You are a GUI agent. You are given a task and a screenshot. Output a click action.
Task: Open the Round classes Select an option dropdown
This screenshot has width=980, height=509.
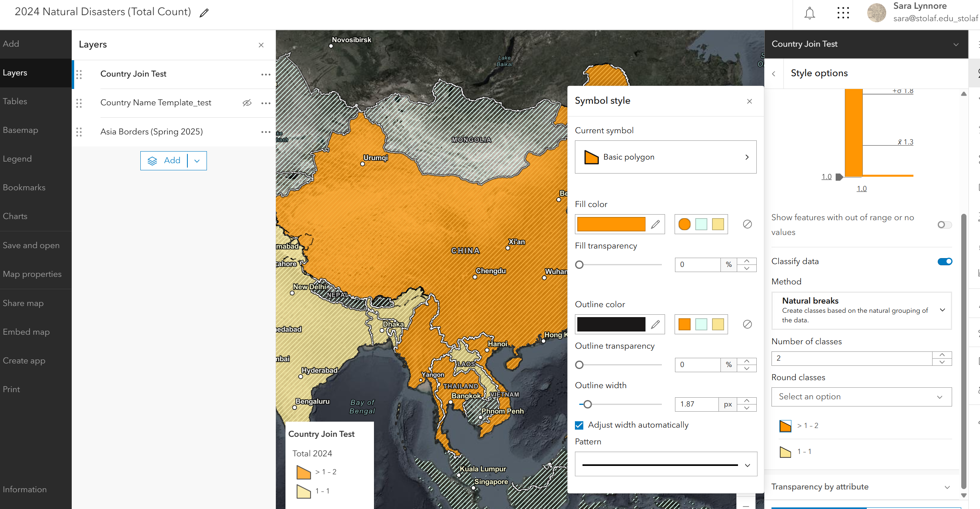(861, 397)
